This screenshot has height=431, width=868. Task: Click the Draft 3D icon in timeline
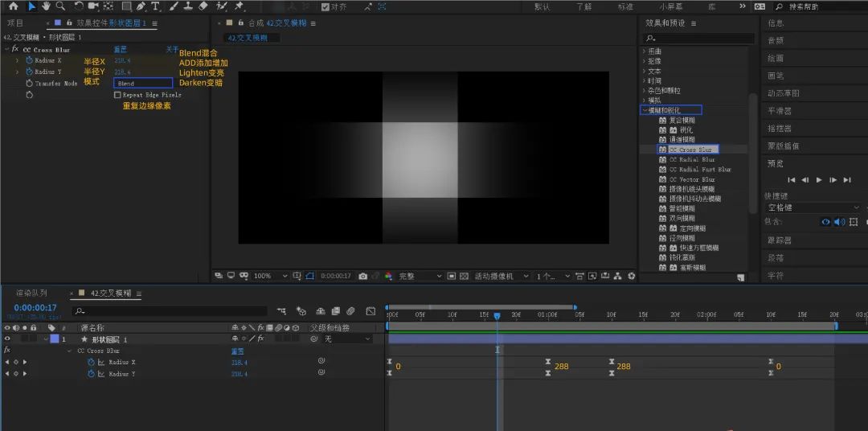point(301,310)
